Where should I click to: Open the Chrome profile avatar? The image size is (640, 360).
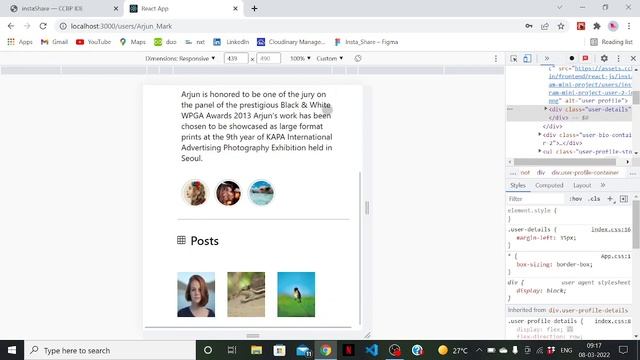click(613, 26)
